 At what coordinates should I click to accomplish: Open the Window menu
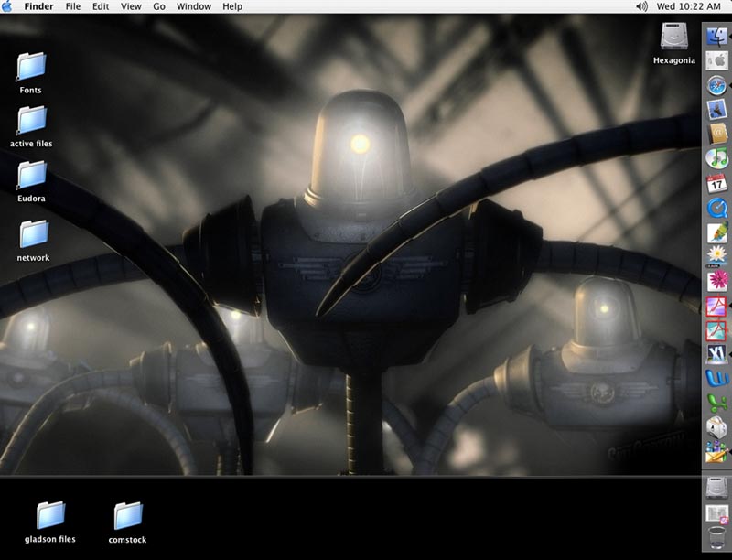coord(193,6)
